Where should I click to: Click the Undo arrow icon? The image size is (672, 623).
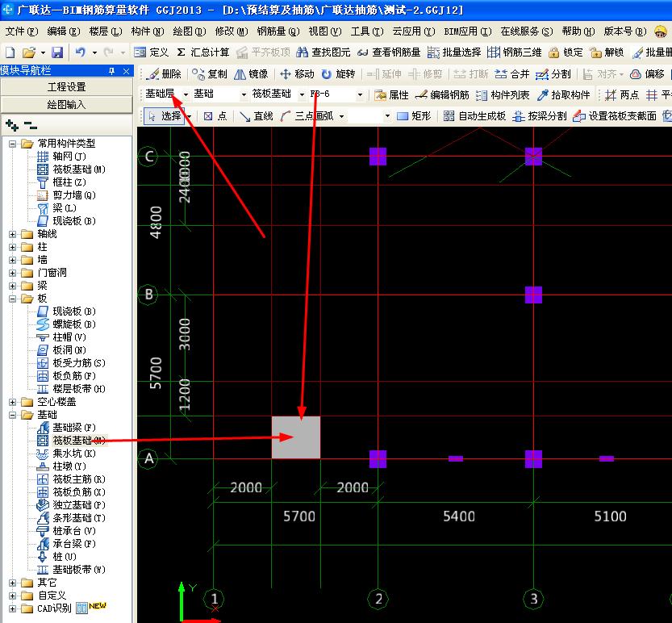[80, 52]
